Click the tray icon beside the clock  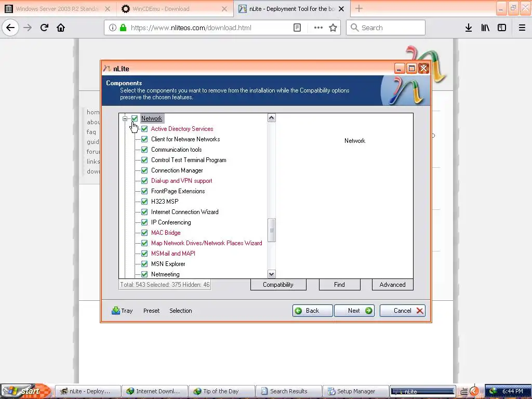493,391
